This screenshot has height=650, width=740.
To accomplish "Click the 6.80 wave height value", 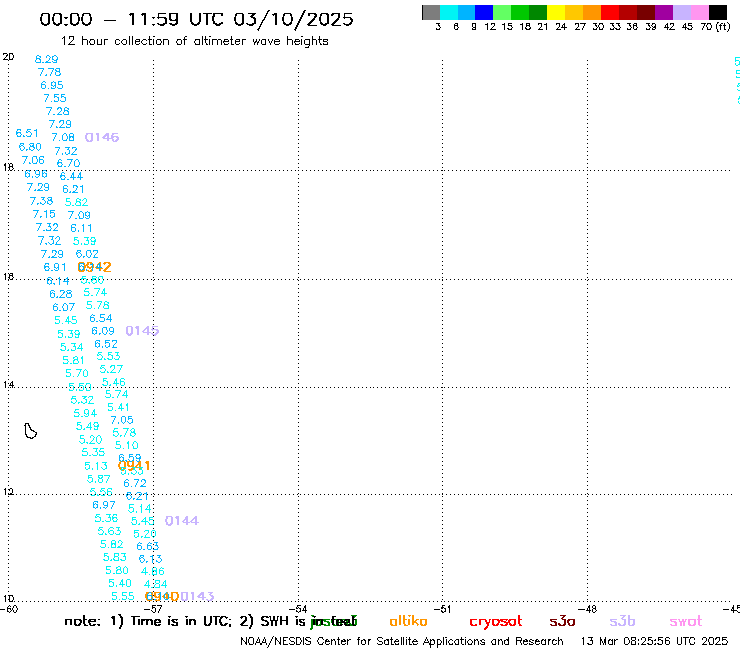I will 30,147.
